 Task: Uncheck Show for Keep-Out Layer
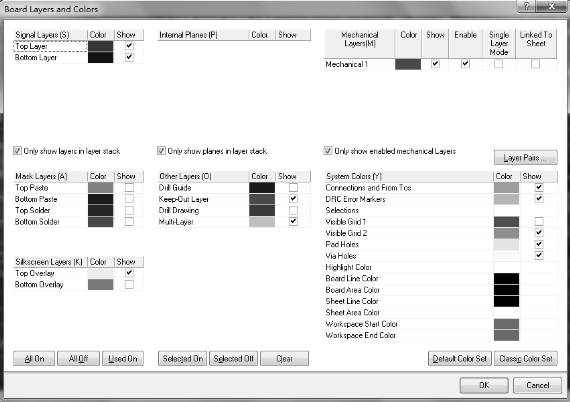[x=293, y=199]
